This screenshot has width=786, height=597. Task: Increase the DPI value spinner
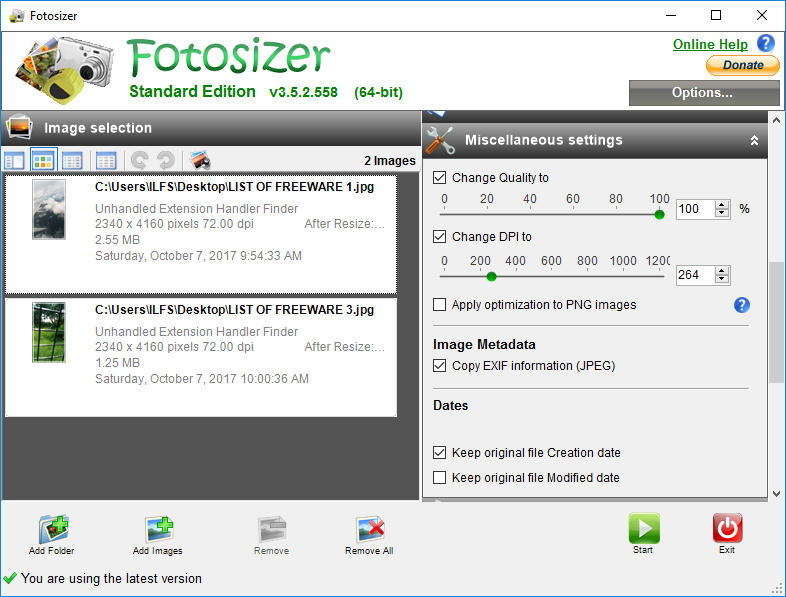point(722,271)
